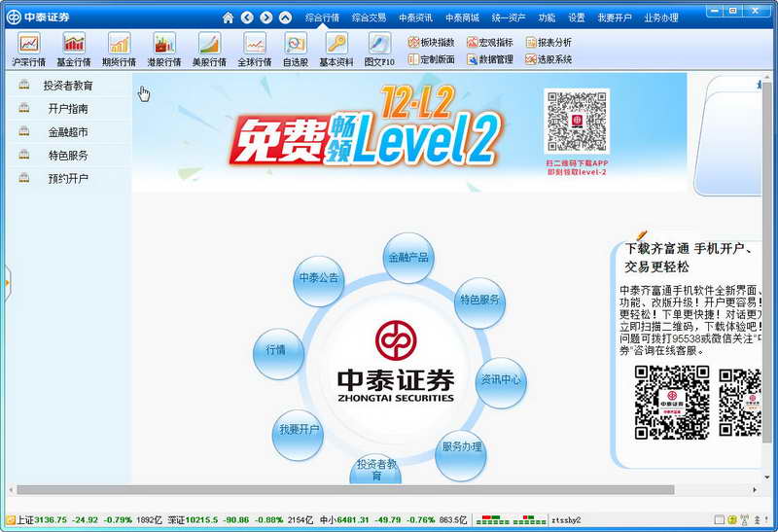Click 中泰公告 bubble button
778x532 pixels.
click(319, 281)
